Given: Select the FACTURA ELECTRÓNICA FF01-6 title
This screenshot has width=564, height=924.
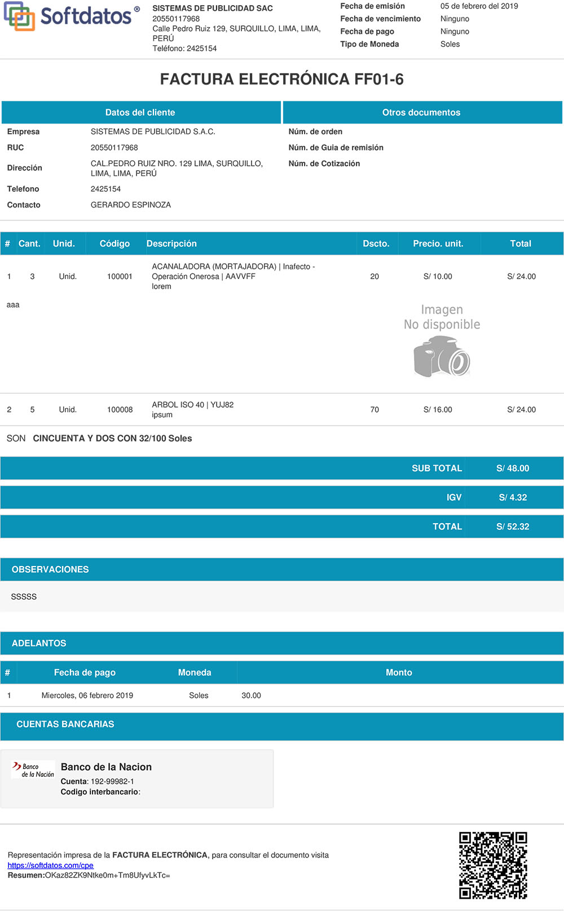Looking at the screenshot, I should click(281, 79).
